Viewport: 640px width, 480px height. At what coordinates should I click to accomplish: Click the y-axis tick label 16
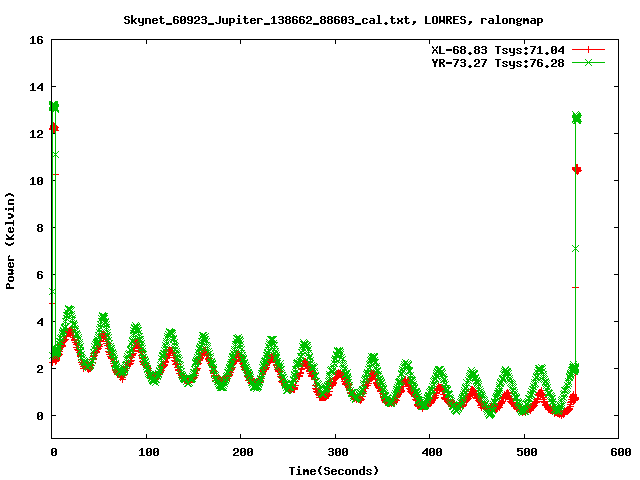pos(36,40)
